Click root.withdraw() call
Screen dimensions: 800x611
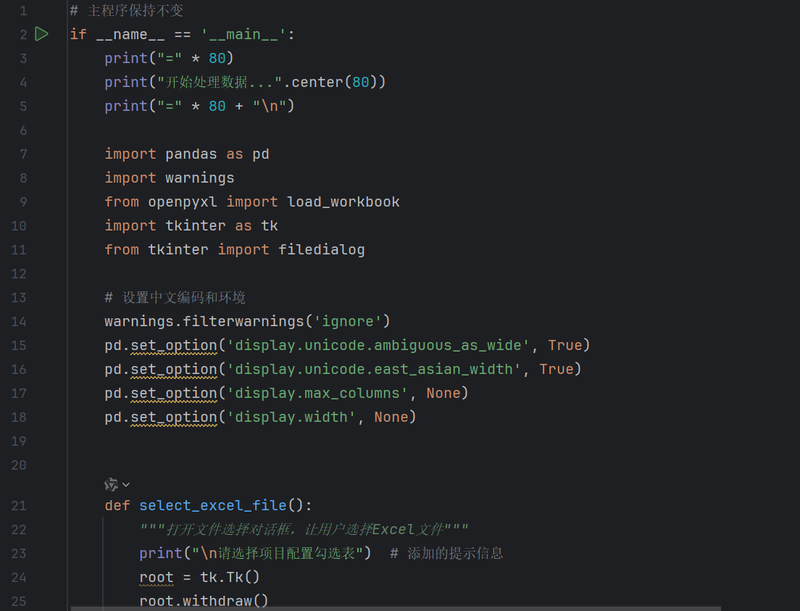[x=204, y=601]
